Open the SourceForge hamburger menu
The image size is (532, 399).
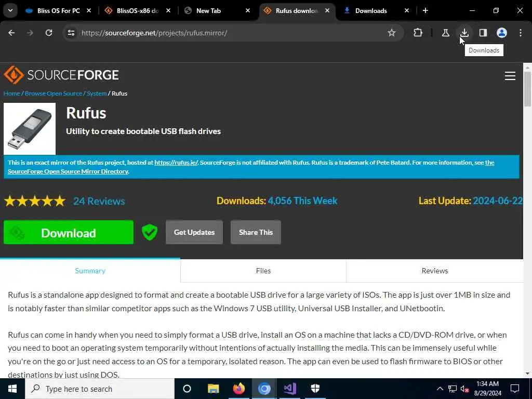click(x=510, y=76)
